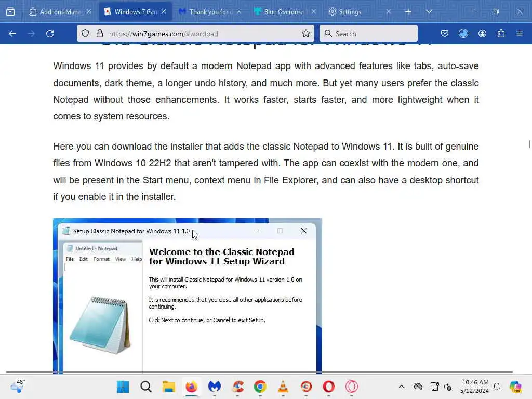Open the Firefox View button in the tab bar
Image resolution: width=532 pixels, height=399 pixels.
(10, 11)
